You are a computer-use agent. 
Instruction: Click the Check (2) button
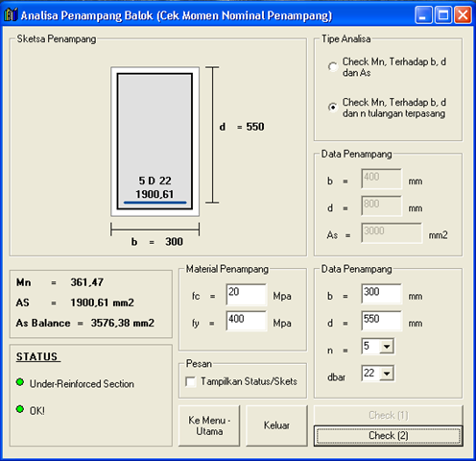(389, 436)
